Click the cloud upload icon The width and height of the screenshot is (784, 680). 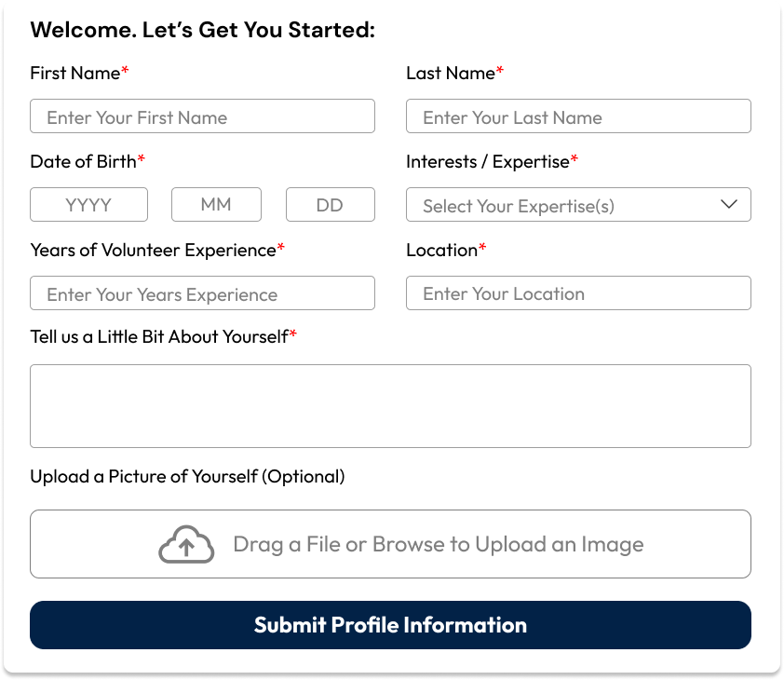point(186,544)
